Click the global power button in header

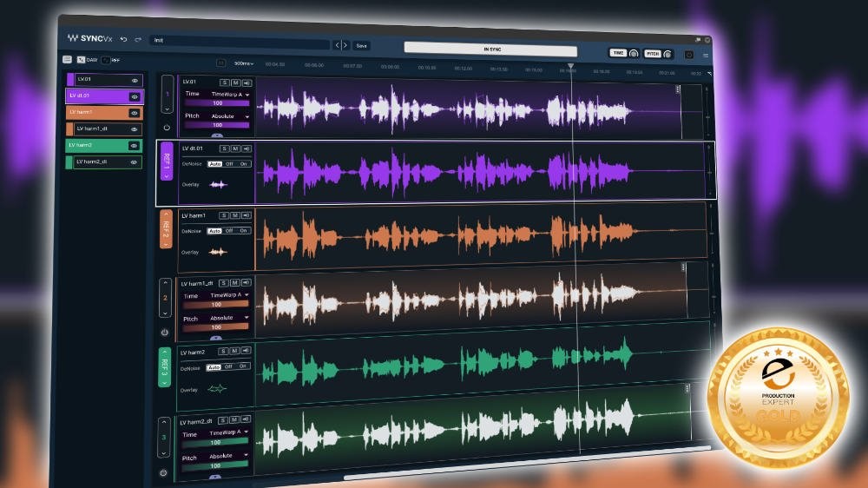click(x=688, y=55)
